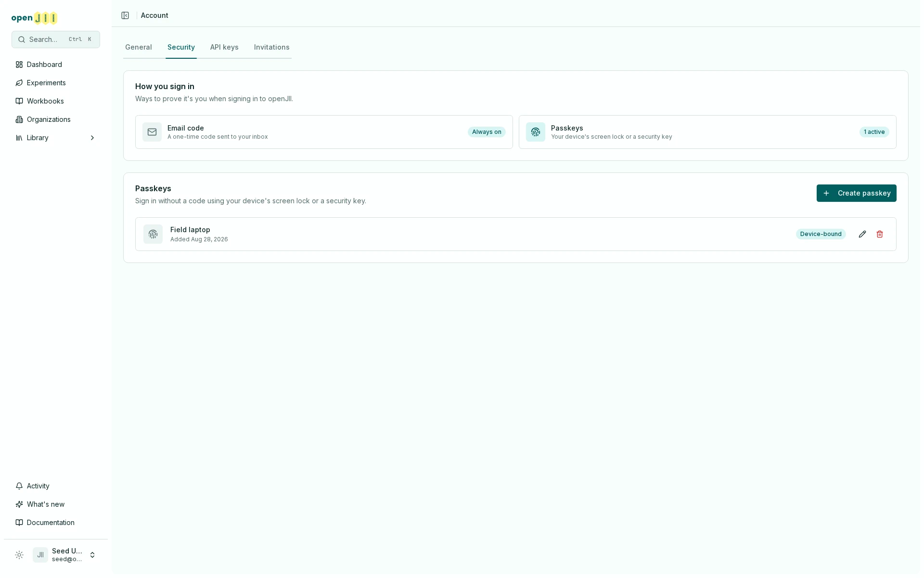
Task: Switch to the General tab
Action: click(x=139, y=47)
